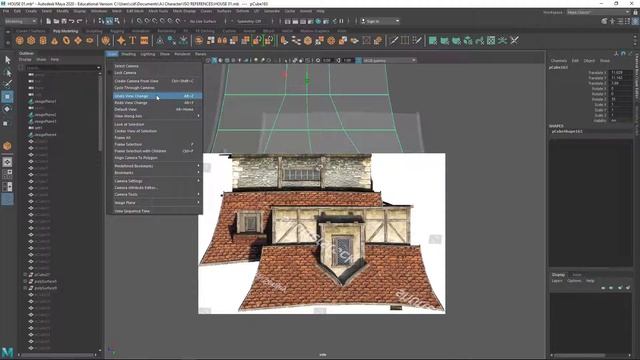This screenshot has height=360, width=640.
Task: Switch to single-pane layout in toolbox
Action: tap(7, 162)
